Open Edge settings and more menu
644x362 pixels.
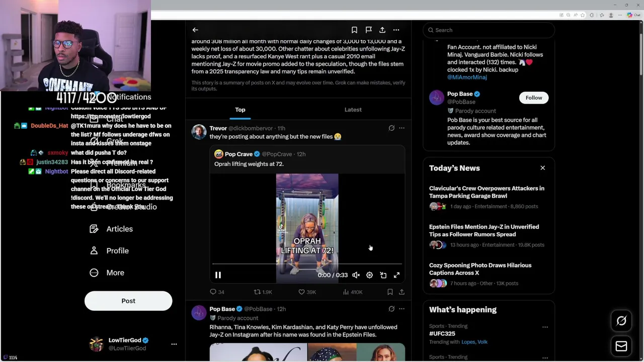click(620, 15)
